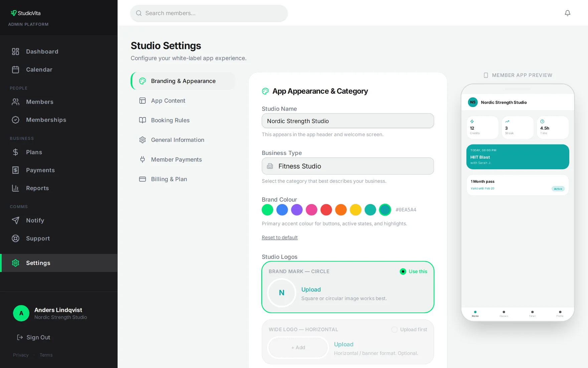Go to Memberships page

coord(59,120)
